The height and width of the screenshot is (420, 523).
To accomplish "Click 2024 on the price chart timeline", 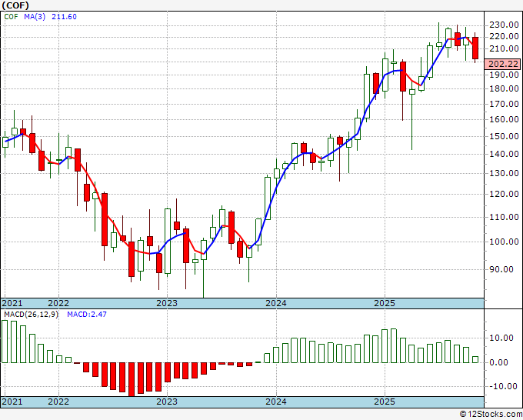I will 276,303.
